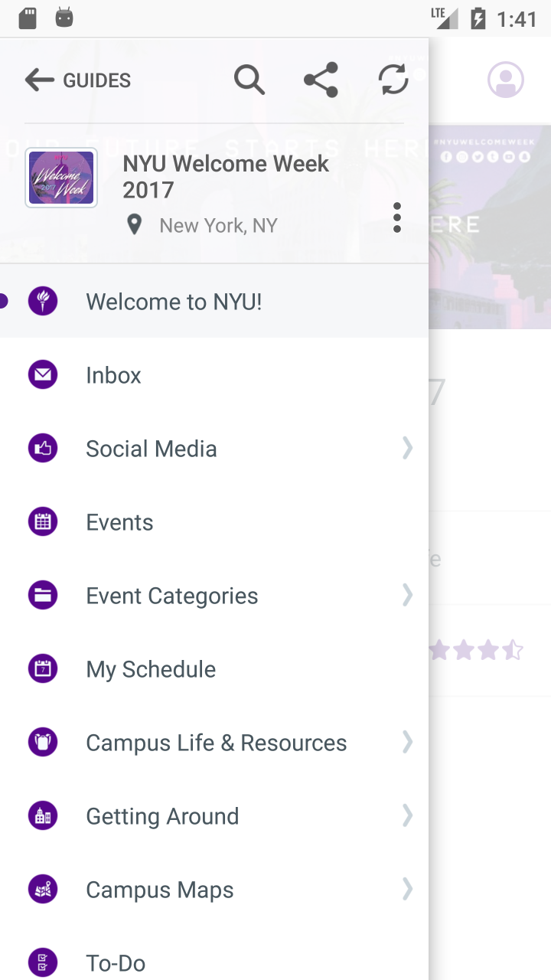Tap the share icon in drawer header

coord(321,80)
